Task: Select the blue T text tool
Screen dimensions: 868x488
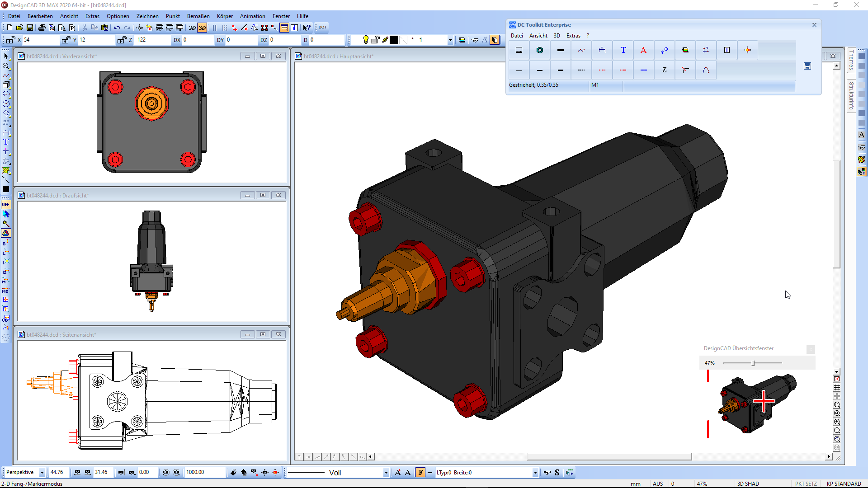Action: point(623,50)
